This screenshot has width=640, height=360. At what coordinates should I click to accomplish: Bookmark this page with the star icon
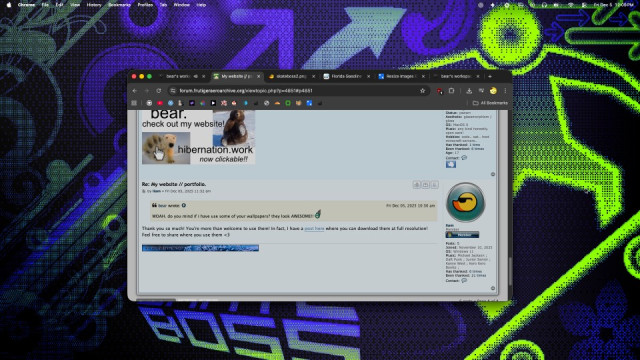click(x=423, y=91)
